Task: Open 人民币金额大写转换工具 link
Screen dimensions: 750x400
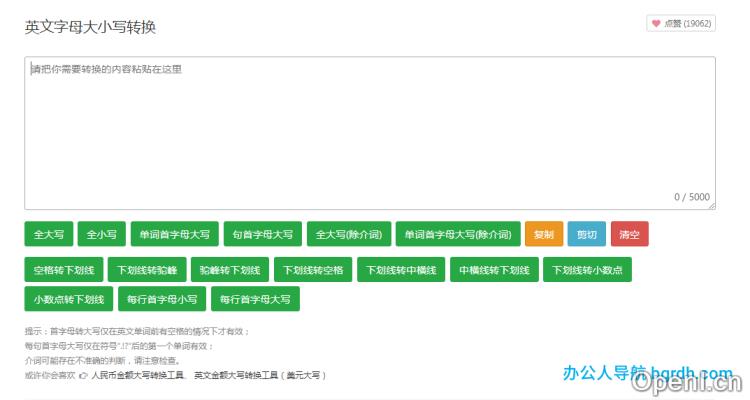Action: click(138, 375)
